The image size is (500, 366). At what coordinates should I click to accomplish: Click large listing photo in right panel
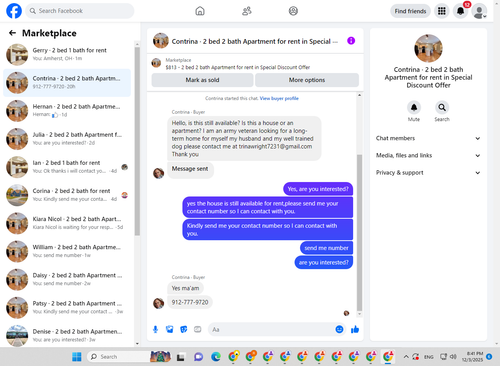(x=428, y=48)
